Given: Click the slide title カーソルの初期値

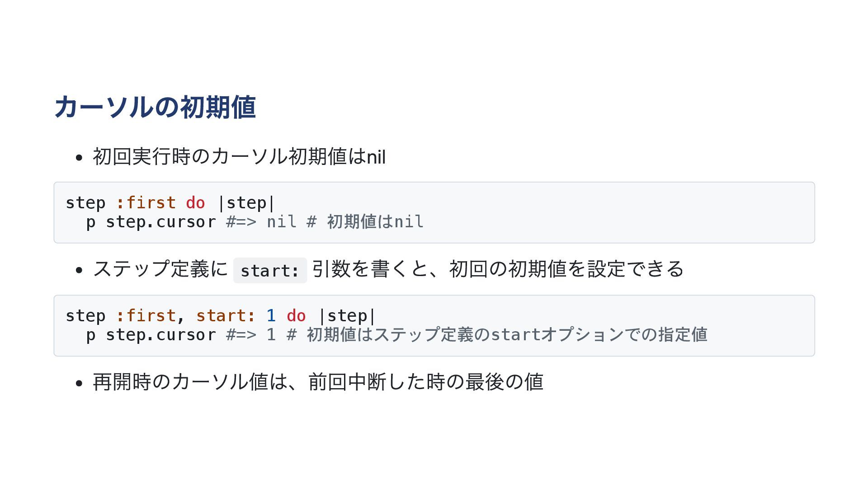Looking at the screenshot, I should pos(155,108).
